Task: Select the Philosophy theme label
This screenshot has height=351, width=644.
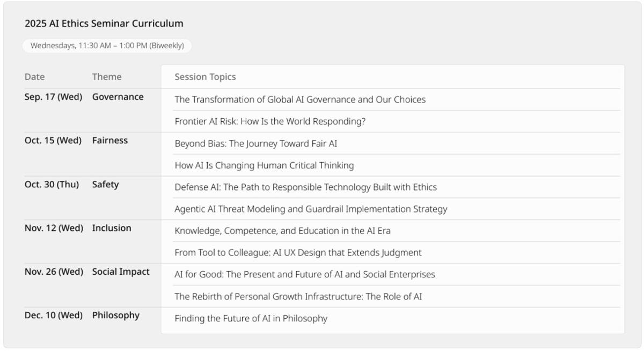Action: 116,316
